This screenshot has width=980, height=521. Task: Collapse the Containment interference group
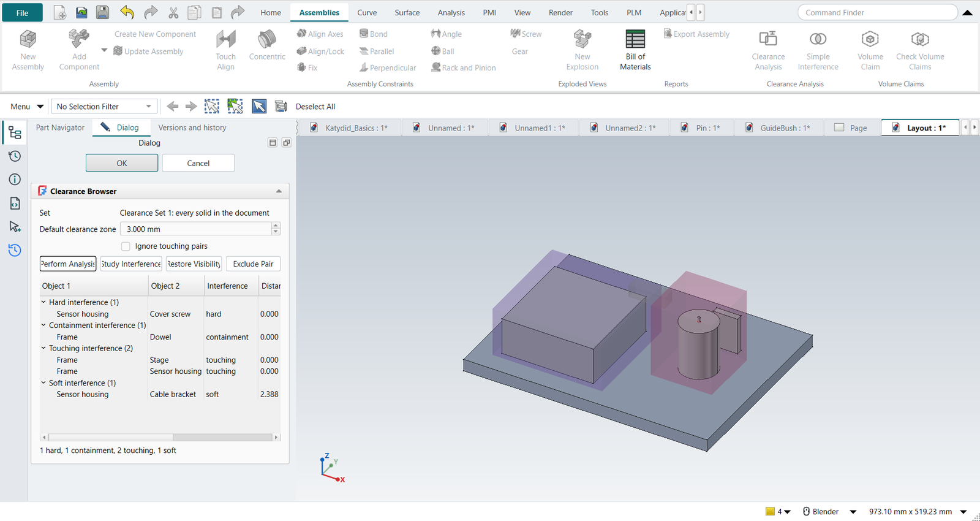[x=43, y=325]
